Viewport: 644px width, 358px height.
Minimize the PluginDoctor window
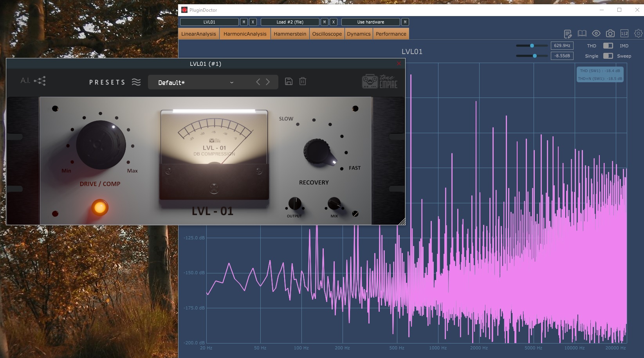(602, 10)
